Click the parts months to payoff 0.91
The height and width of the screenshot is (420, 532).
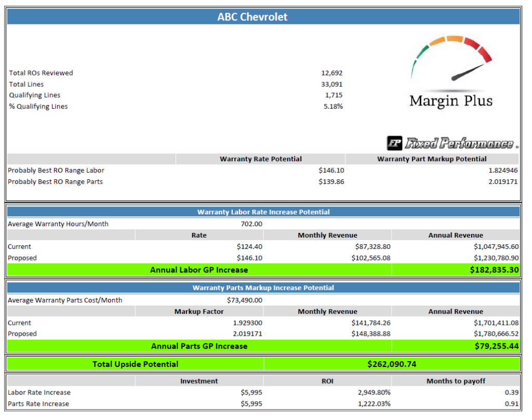(512, 404)
